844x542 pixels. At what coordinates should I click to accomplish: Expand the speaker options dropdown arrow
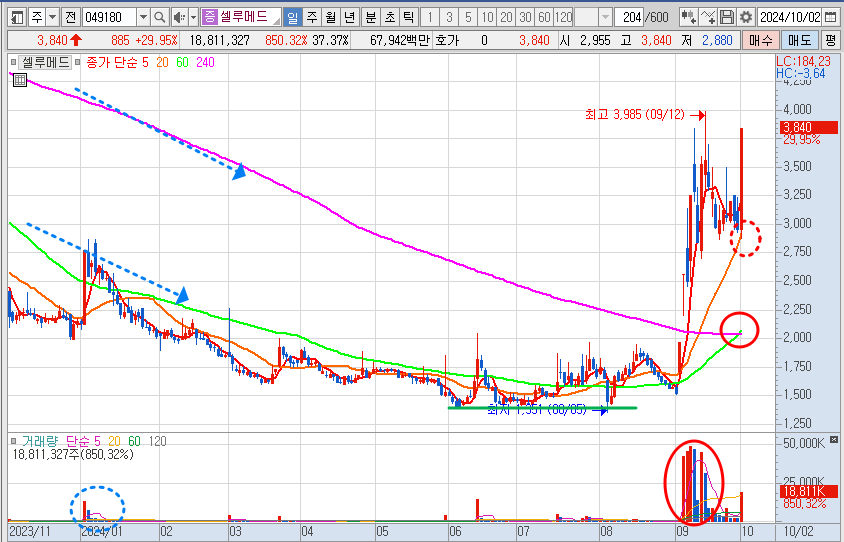tap(193, 18)
